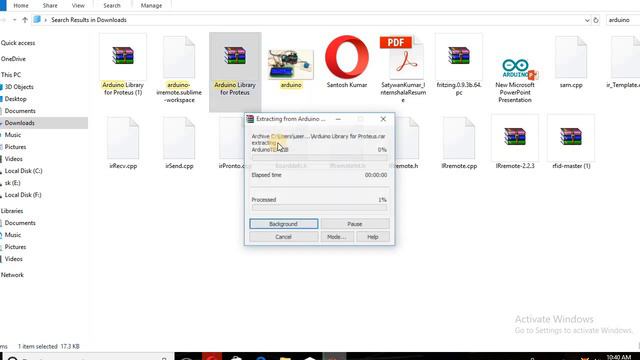Select the IRremote.cpp file
Screen dimensions: 640x360
click(459, 143)
